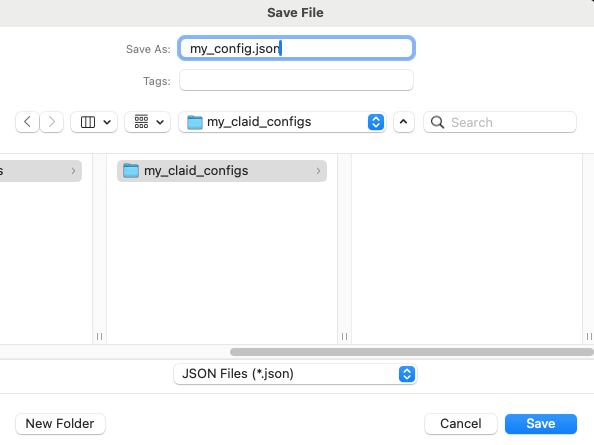Focus the Save As filename field

click(x=297, y=48)
